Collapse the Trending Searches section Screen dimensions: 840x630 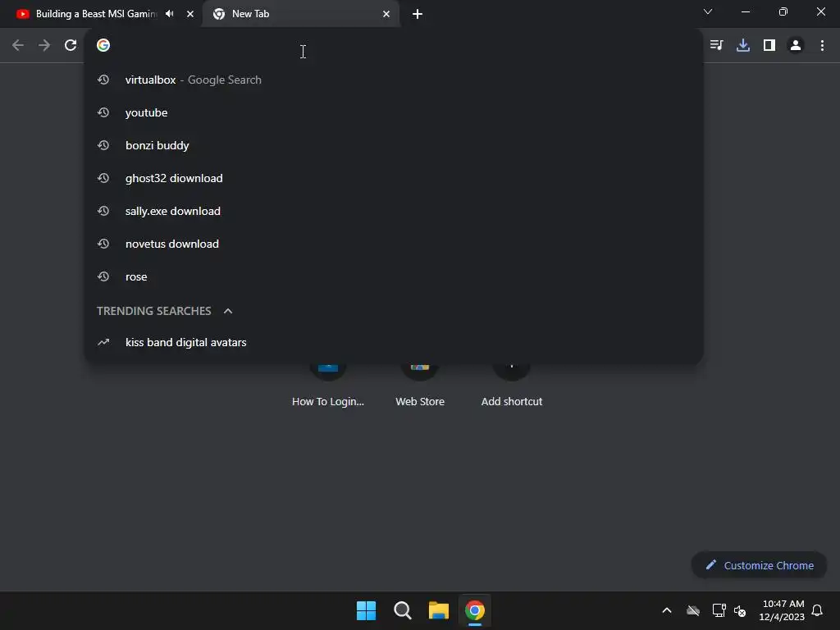228,311
